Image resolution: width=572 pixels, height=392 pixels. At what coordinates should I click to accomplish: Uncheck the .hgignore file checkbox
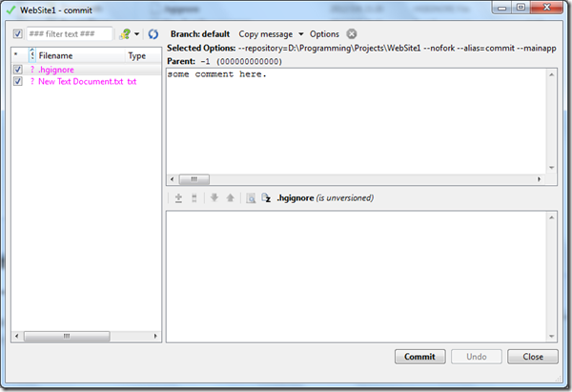click(x=17, y=70)
